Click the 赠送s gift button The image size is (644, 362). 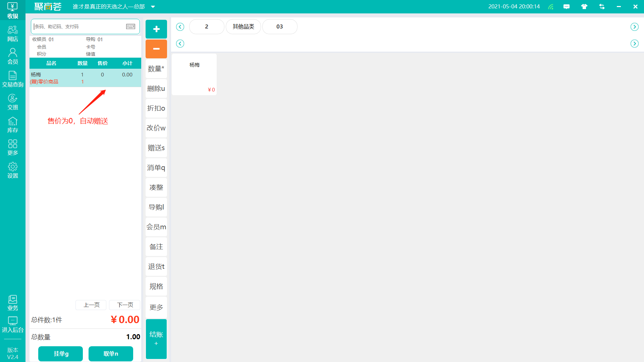point(156,148)
